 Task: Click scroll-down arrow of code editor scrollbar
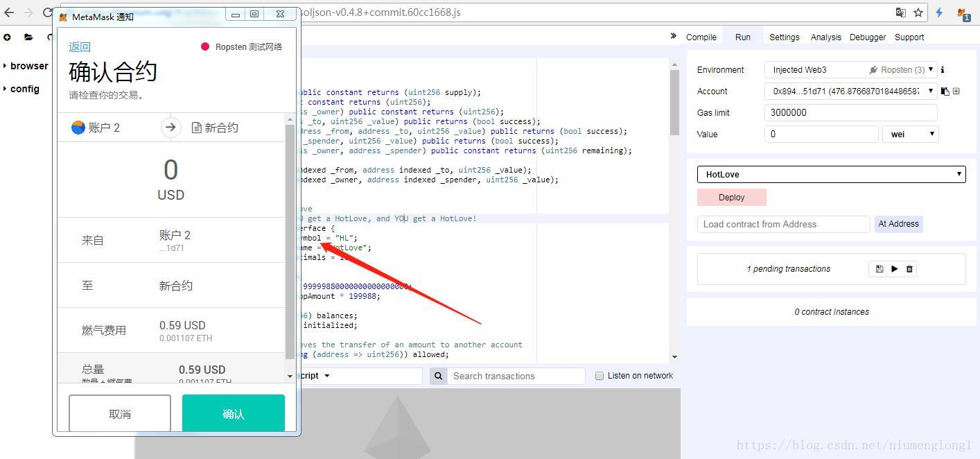pos(674,357)
